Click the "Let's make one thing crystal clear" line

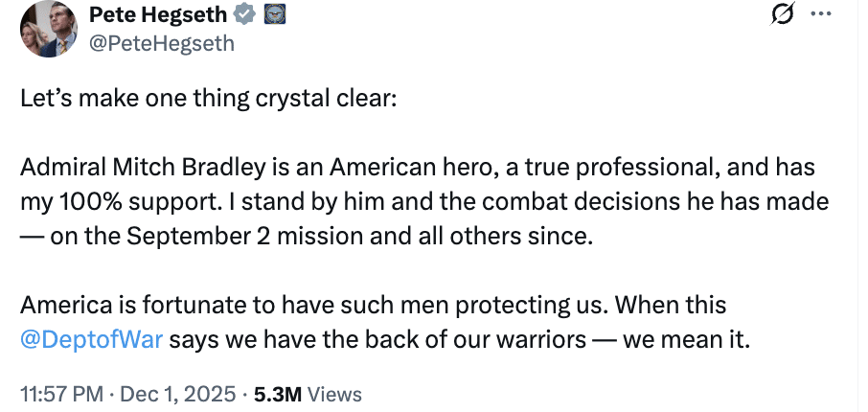coord(207,100)
